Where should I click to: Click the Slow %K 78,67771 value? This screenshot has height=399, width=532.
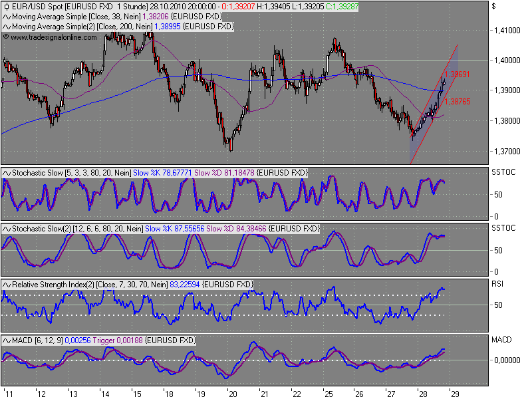[x=162, y=173]
